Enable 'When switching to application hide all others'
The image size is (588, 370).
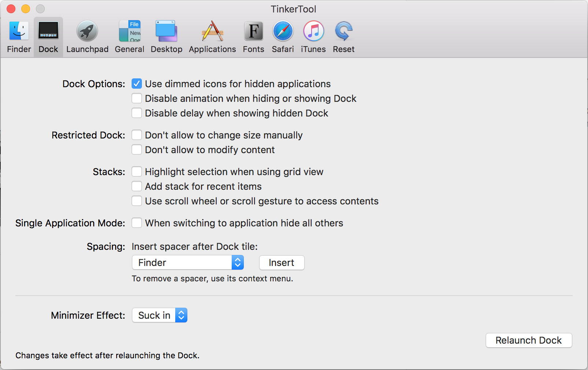(x=136, y=223)
